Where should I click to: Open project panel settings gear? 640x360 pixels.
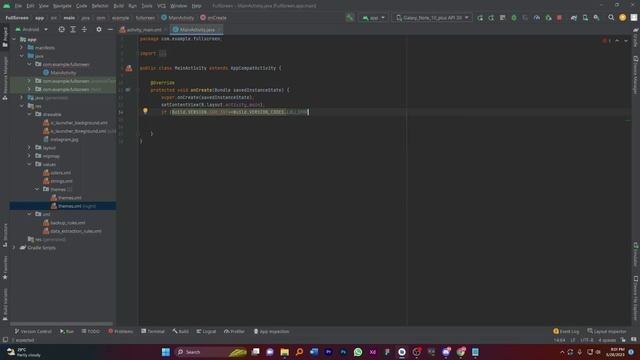click(99, 29)
